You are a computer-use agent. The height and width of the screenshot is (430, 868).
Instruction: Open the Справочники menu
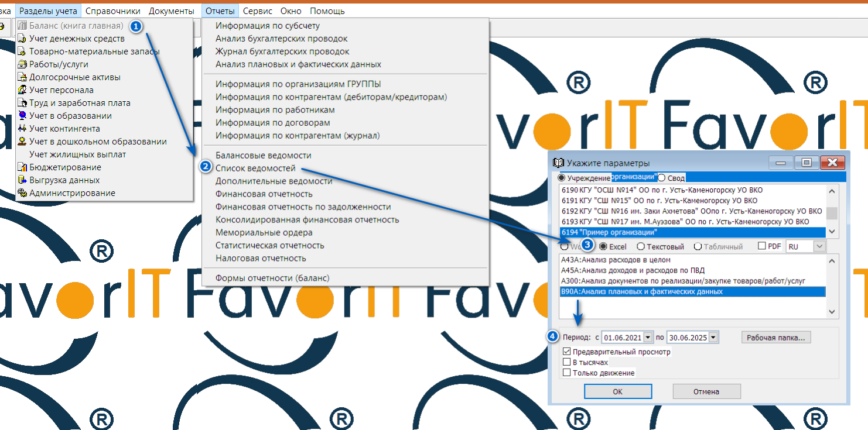tap(112, 11)
